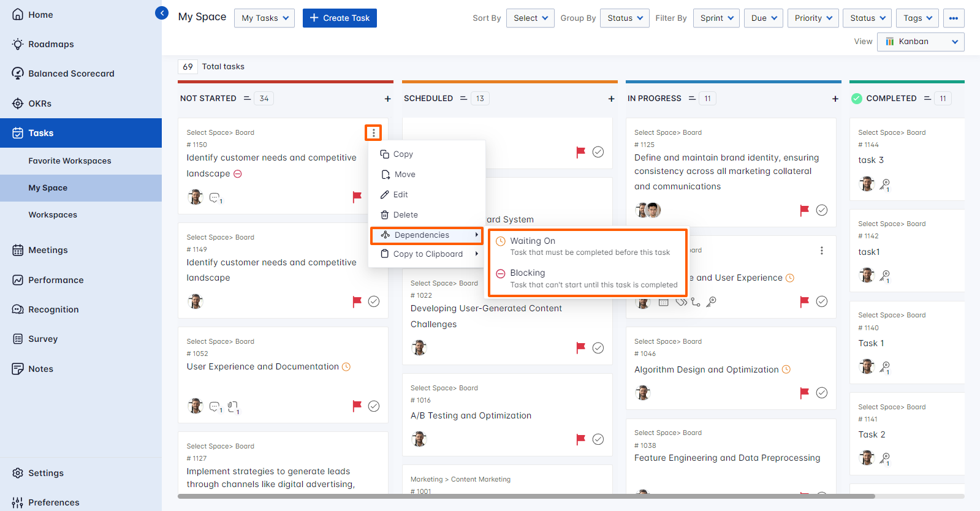Image resolution: width=980 pixels, height=511 pixels.
Task: Open more options ellipsis in top toolbar
Action: pyautogui.click(x=953, y=18)
